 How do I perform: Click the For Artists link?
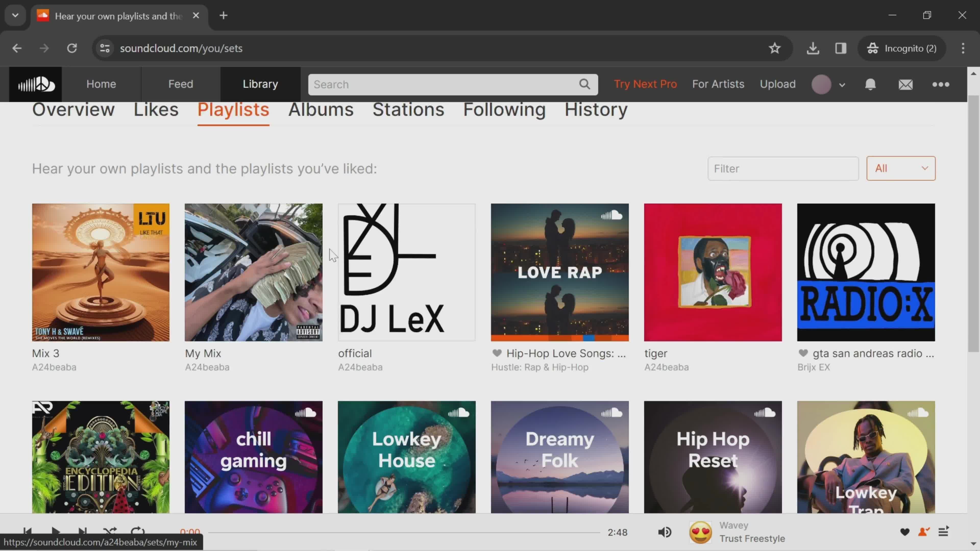click(718, 83)
